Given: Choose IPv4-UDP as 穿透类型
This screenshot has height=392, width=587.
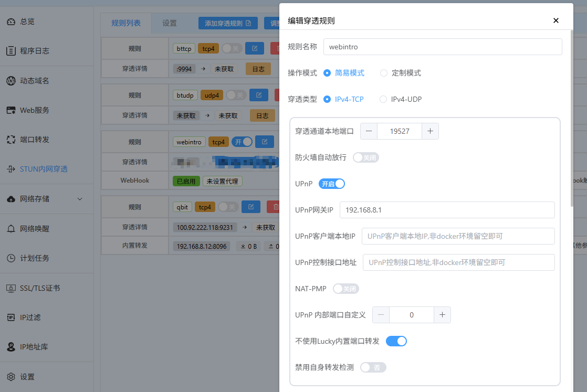Looking at the screenshot, I should (x=383, y=99).
